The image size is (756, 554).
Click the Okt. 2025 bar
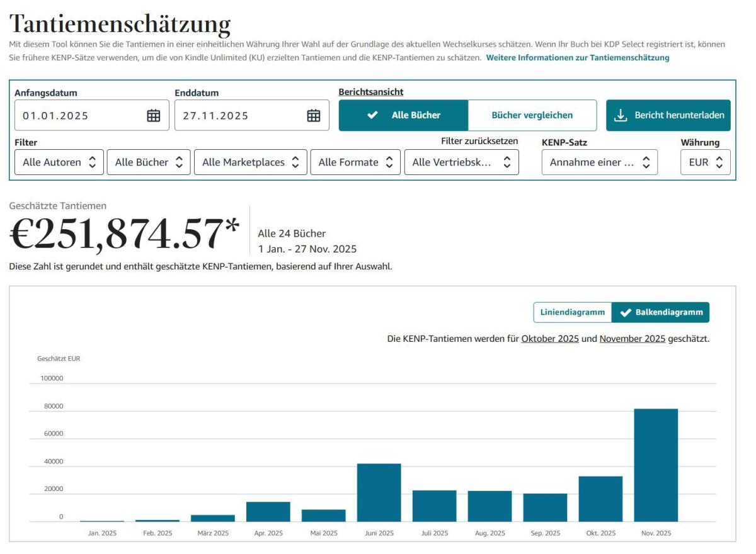pos(600,499)
